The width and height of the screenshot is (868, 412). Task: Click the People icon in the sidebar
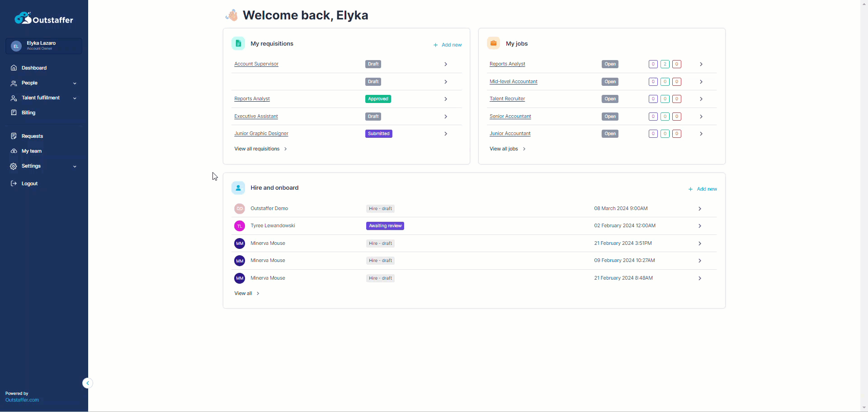click(x=14, y=83)
